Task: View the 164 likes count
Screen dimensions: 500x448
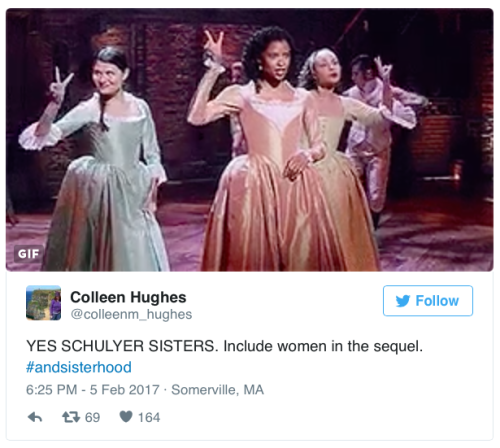Action: coord(149,417)
